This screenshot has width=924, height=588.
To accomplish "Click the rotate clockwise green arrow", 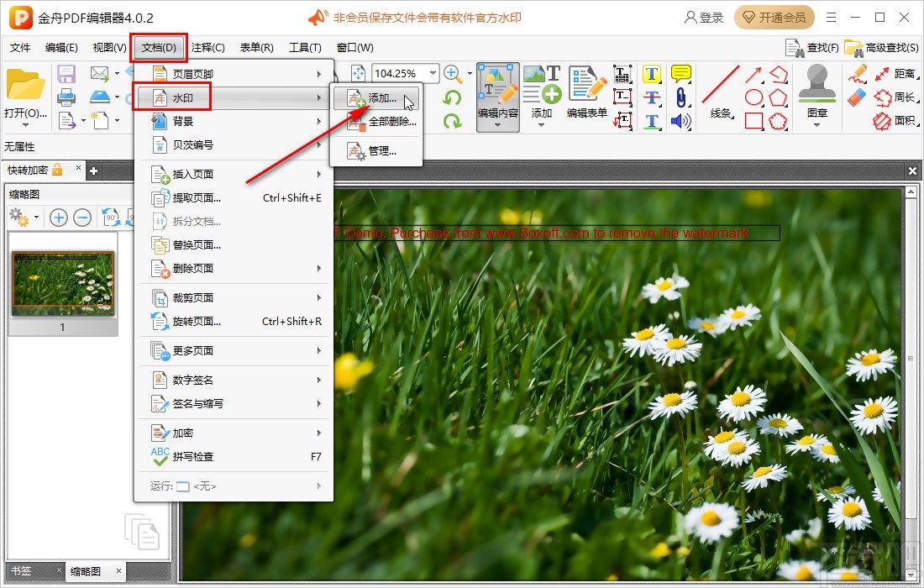I will (452, 121).
